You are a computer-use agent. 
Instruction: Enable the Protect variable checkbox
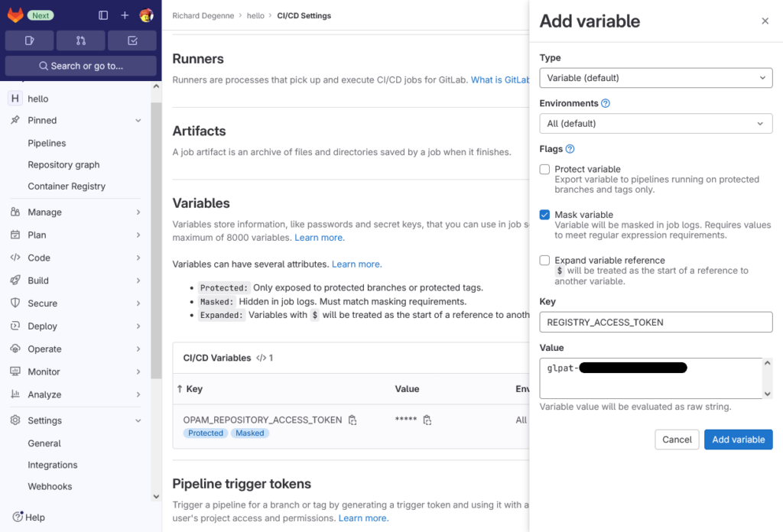[545, 169]
